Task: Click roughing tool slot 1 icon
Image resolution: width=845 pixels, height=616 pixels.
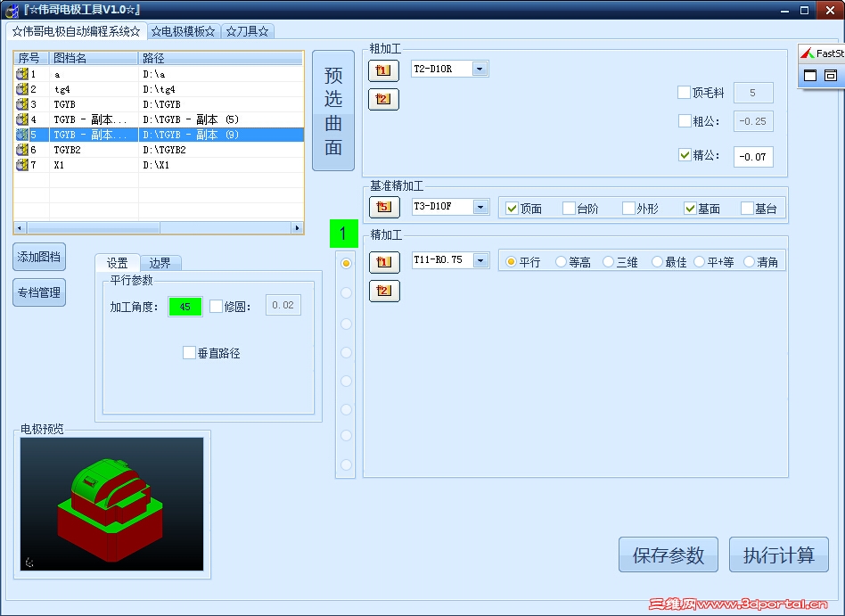Action: pyautogui.click(x=383, y=70)
